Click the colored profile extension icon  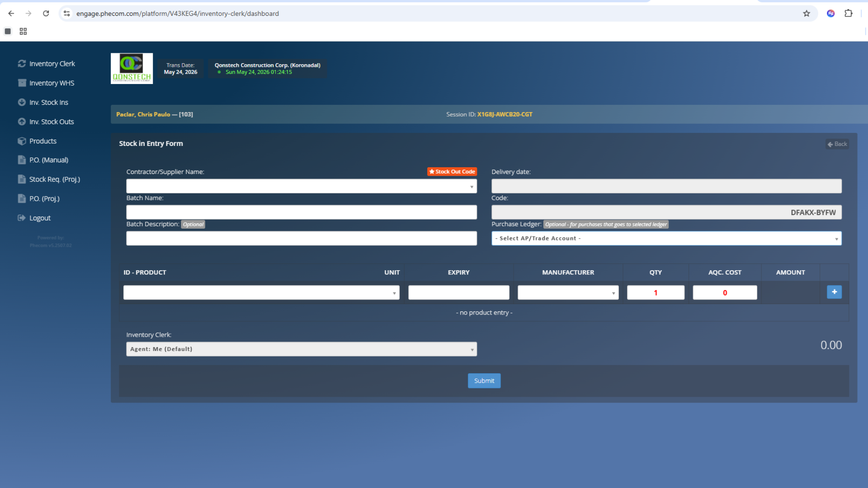pyautogui.click(x=830, y=14)
